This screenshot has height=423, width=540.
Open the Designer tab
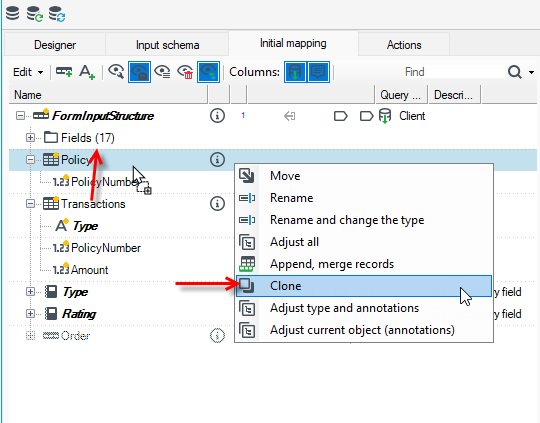click(x=55, y=45)
